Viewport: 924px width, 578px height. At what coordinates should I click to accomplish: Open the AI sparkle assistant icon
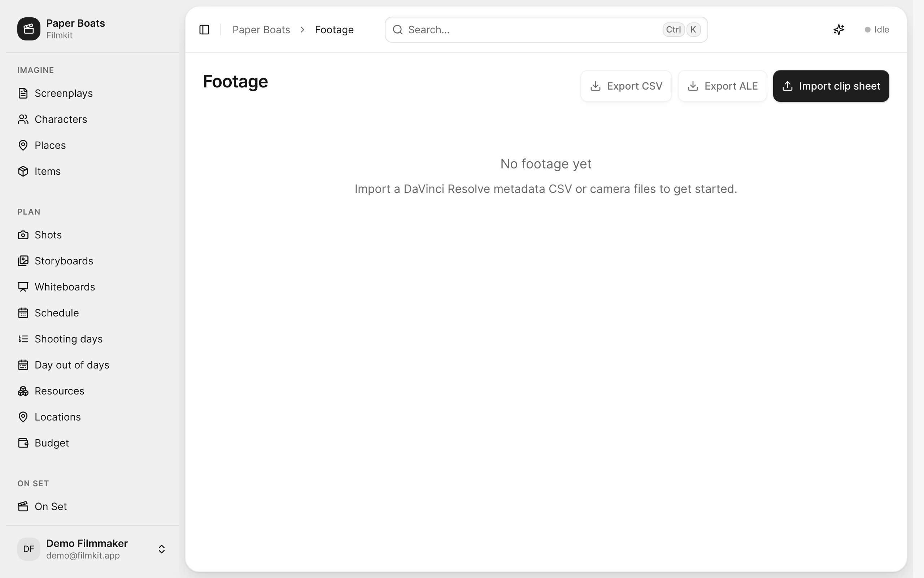(x=839, y=29)
